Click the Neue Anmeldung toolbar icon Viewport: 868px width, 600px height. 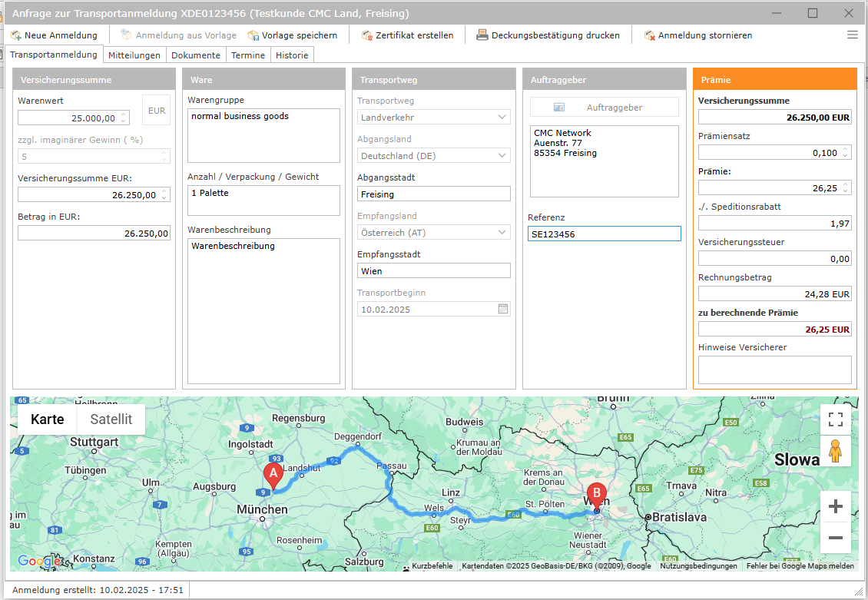[x=16, y=35]
